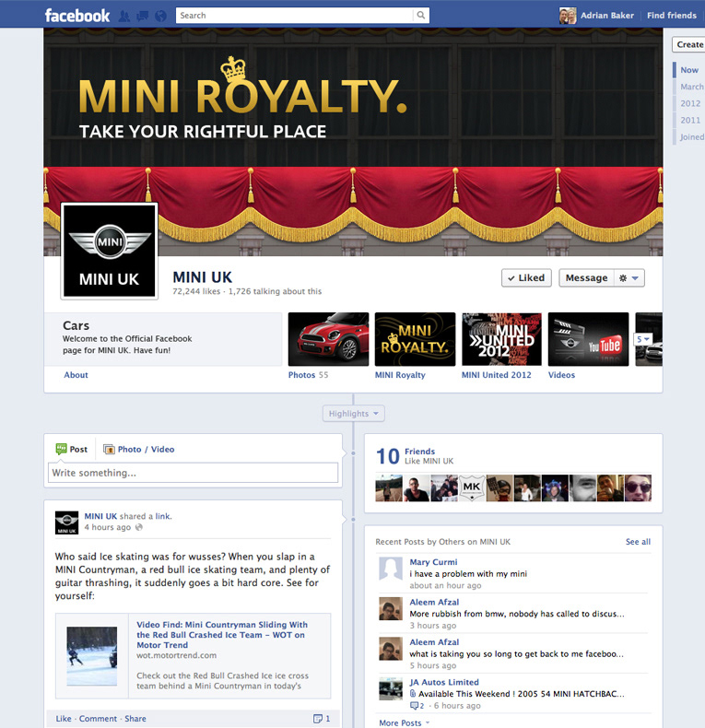Click the MINI UK page title
The height and width of the screenshot is (728, 705).
click(x=202, y=277)
